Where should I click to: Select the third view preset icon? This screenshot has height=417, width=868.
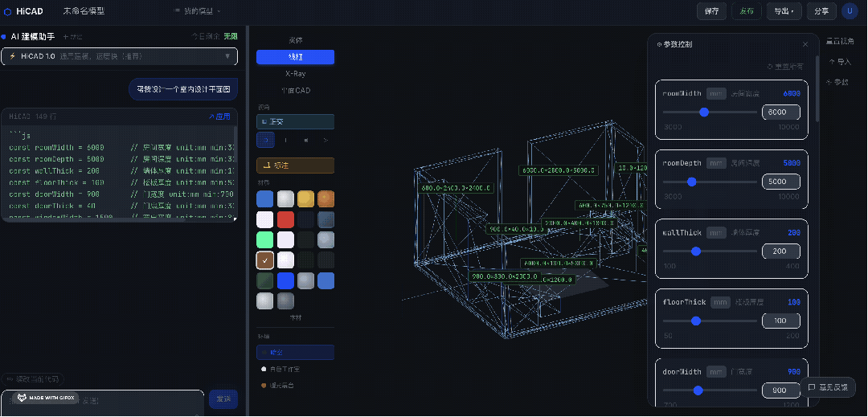pos(305,140)
